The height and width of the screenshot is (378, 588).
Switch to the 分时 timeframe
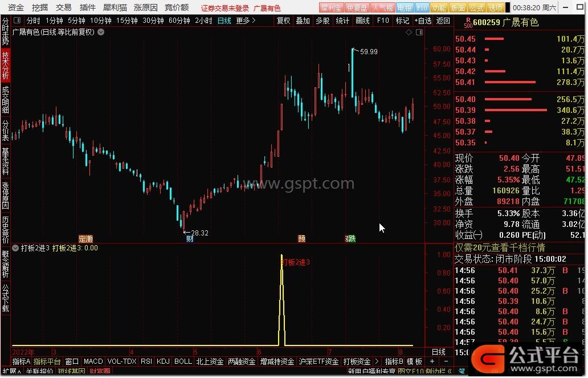click(x=34, y=21)
